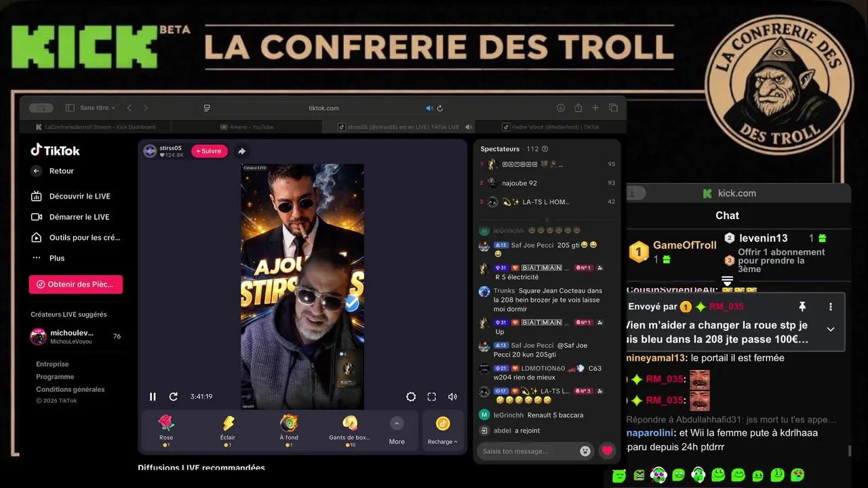
Task: Reload the live stream with the refresh icon
Action: [174, 396]
